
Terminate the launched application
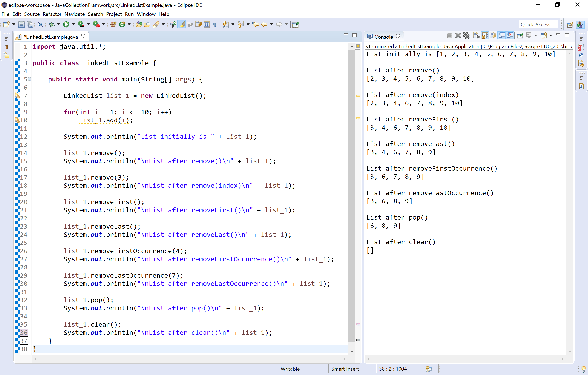point(449,35)
